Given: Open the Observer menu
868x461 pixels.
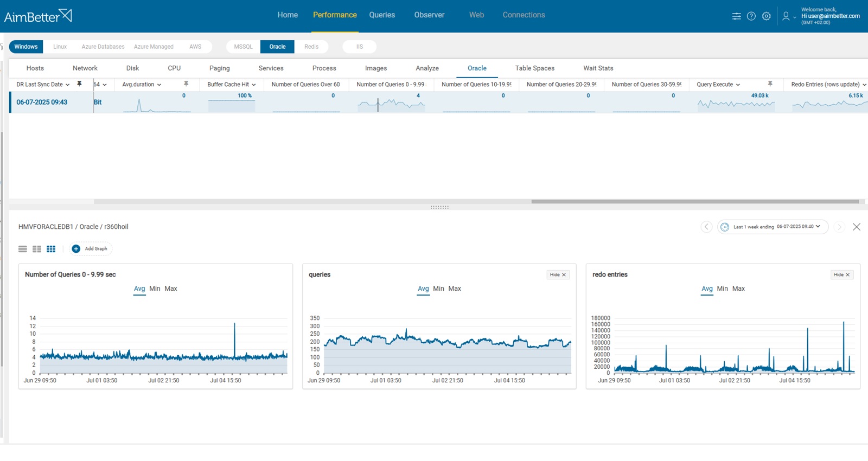Looking at the screenshot, I should (x=429, y=15).
